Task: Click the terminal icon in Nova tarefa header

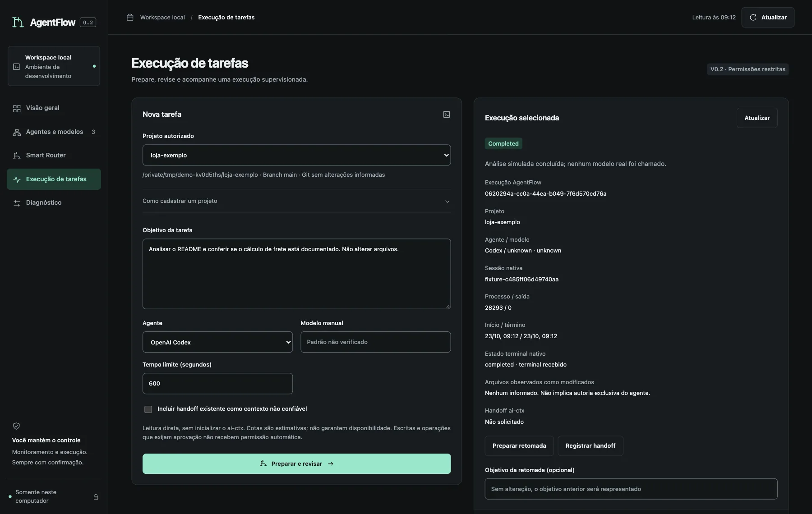Action: (447, 115)
